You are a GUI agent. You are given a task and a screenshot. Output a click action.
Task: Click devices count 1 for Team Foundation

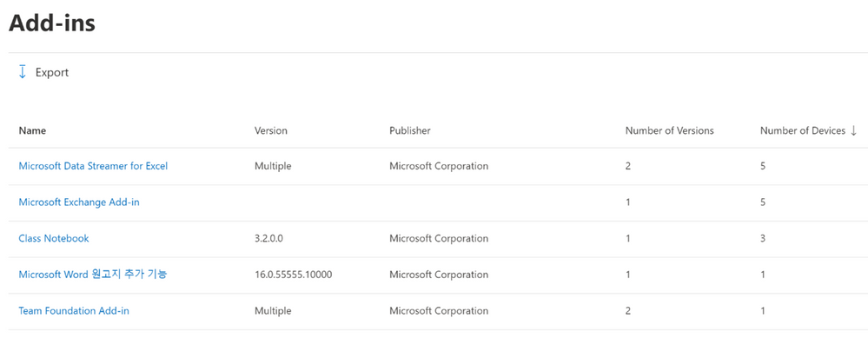(x=763, y=311)
